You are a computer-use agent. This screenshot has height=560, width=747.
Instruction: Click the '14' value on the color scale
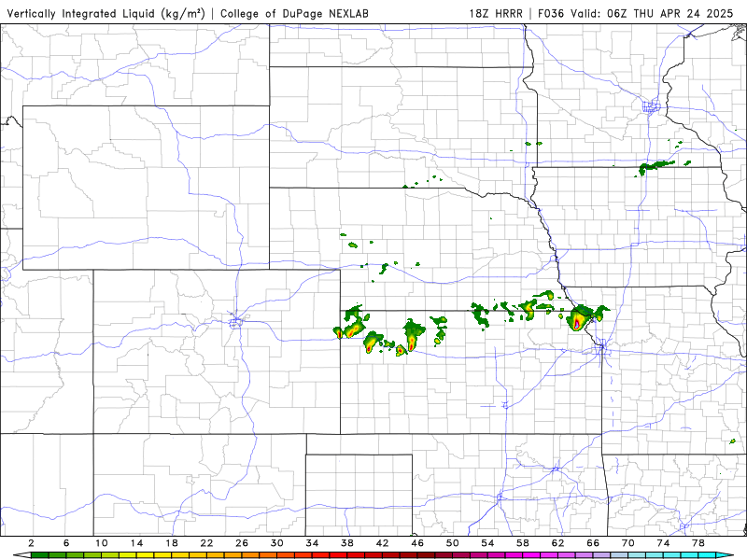click(x=136, y=543)
